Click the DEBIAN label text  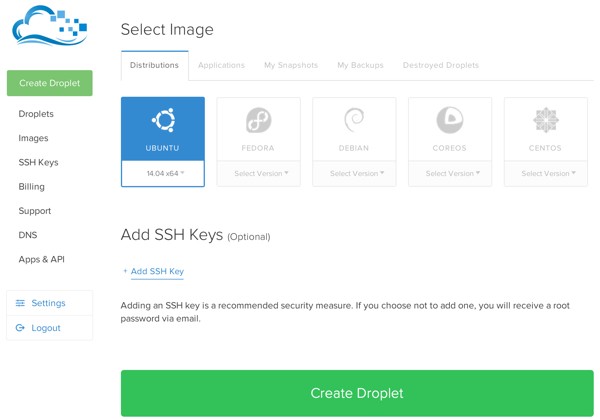click(354, 148)
